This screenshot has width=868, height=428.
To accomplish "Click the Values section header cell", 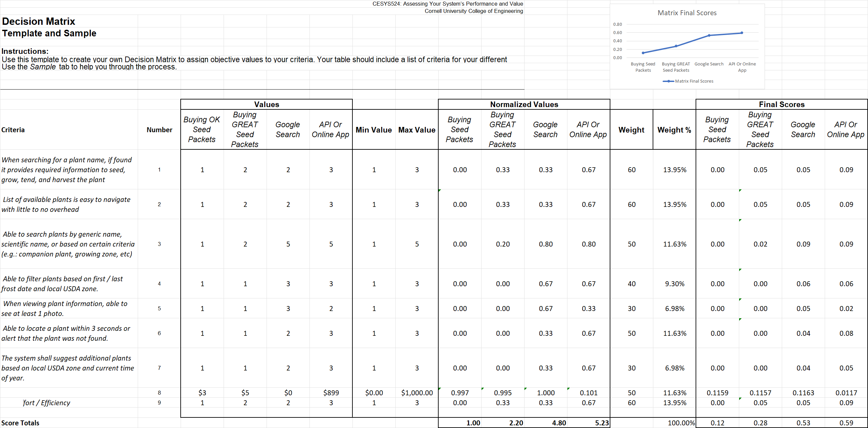I will (x=266, y=104).
